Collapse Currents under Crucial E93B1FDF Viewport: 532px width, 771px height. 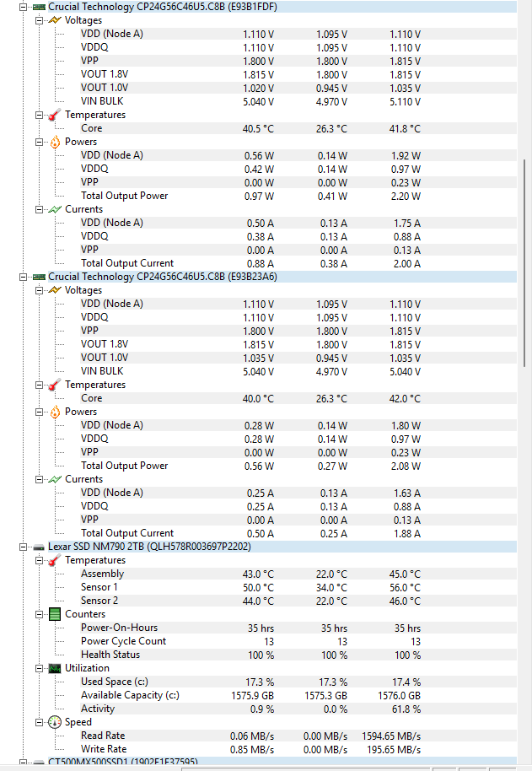click(x=39, y=209)
